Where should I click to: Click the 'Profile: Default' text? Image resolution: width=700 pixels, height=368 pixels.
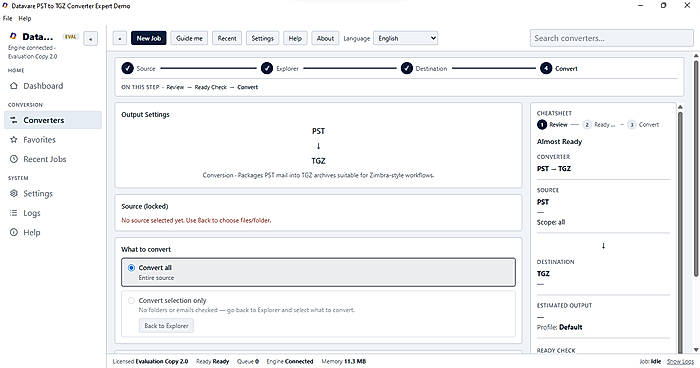coord(559,327)
